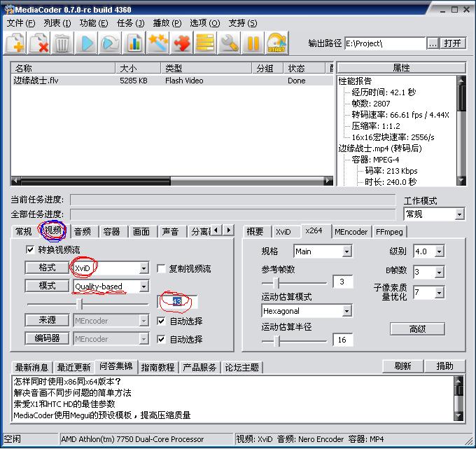Select the 边缘战士.flv file row
The image size is (476, 449).
click(x=171, y=81)
